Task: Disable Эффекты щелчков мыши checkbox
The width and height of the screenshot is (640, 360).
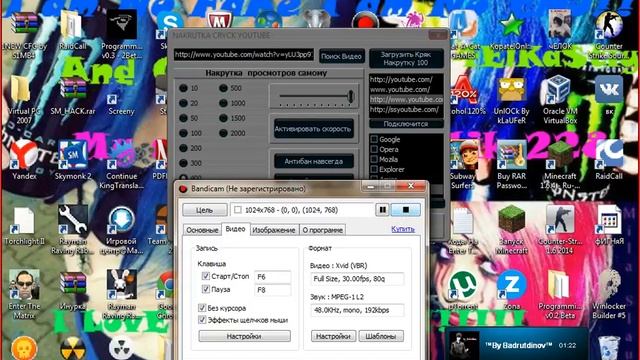Action: tap(202, 320)
